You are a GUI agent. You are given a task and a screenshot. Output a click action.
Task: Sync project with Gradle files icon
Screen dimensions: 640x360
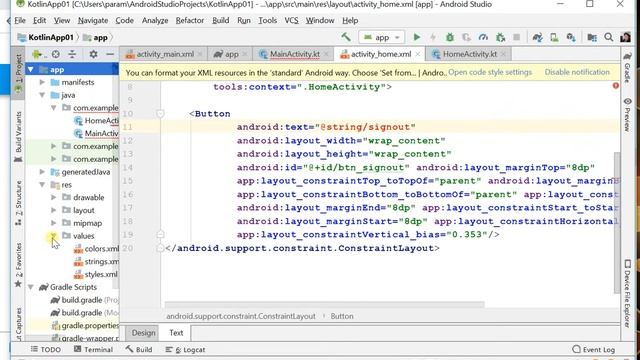coord(537,37)
